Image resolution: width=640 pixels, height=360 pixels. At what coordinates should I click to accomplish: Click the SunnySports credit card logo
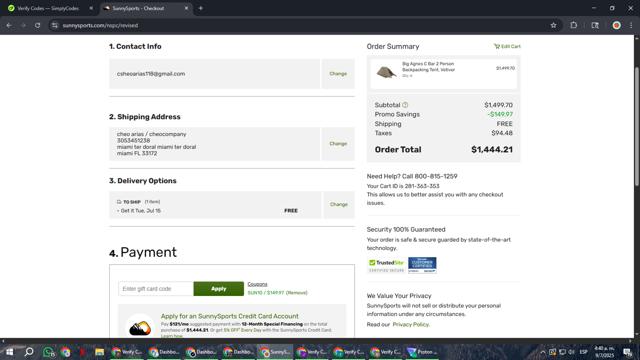tap(140, 327)
